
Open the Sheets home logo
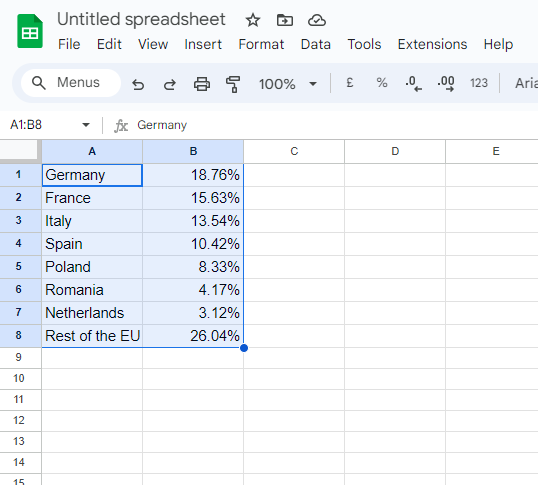pyautogui.click(x=30, y=31)
